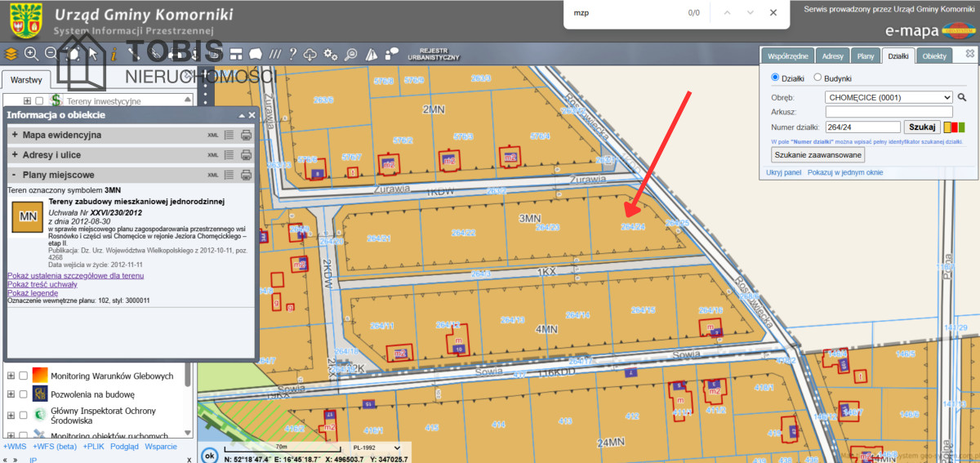Screen dimensions: 980x463
Task: Open the Obręb CHOMĘCICE dropdown
Action: 889,97
